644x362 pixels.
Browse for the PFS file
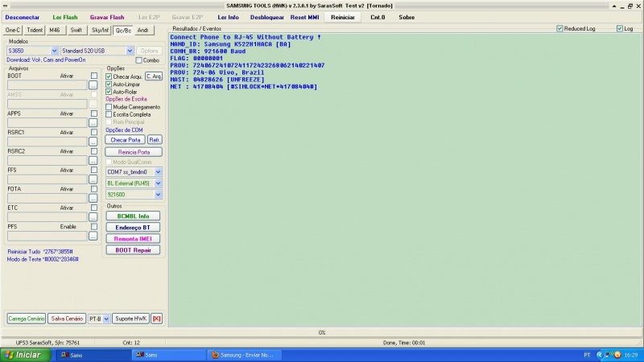(x=93, y=236)
